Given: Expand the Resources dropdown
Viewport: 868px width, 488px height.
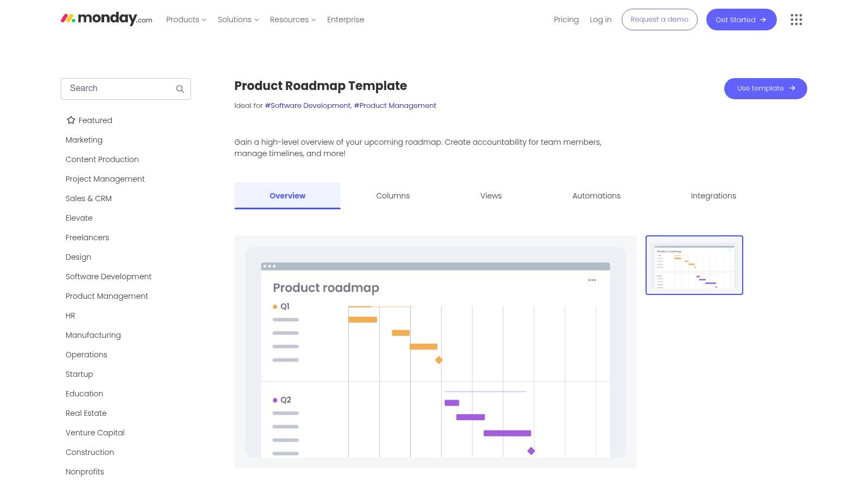Looking at the screenshot, I should pyautogui.click(x=292, y=20).
